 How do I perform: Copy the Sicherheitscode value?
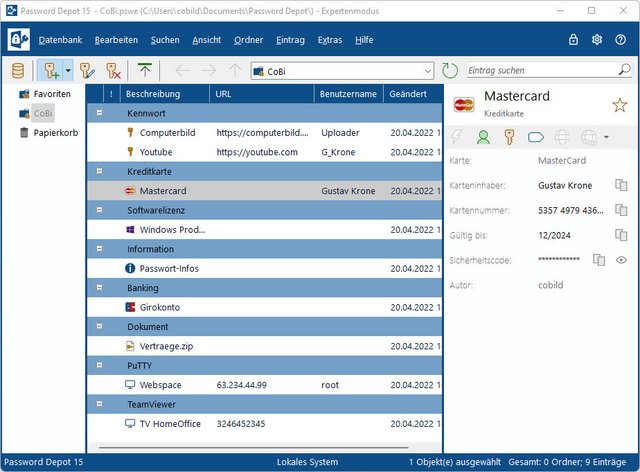599,260
